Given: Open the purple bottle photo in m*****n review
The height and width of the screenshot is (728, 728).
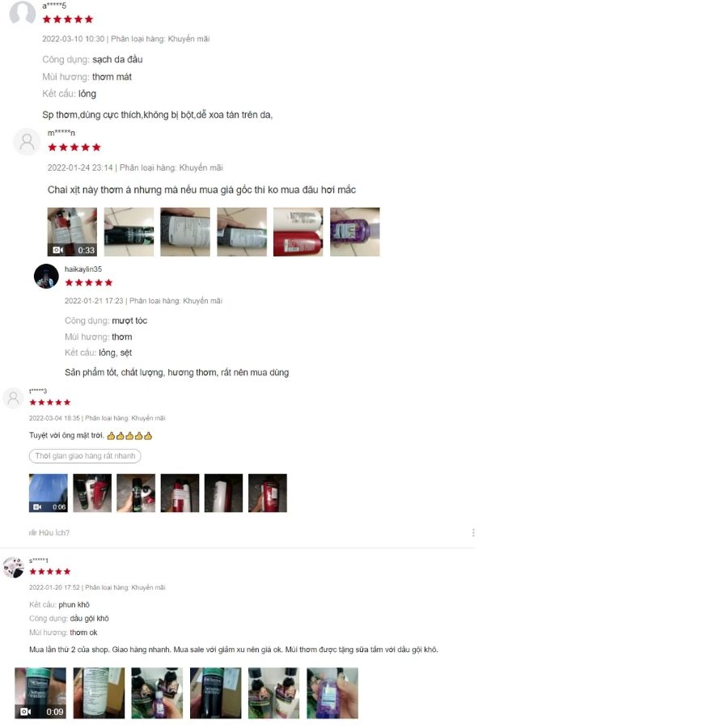Looking at the screenshot, I should 355,231.
